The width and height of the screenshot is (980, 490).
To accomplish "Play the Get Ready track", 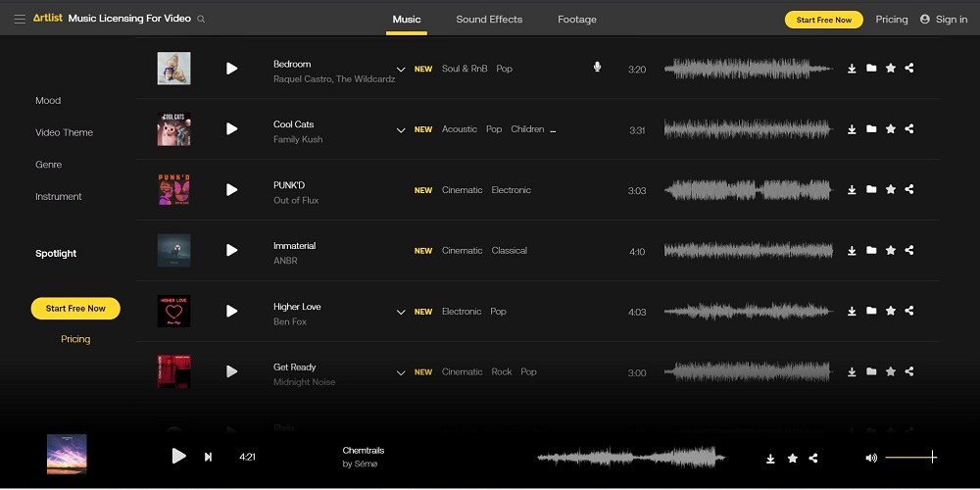I will tap(232, 371).
